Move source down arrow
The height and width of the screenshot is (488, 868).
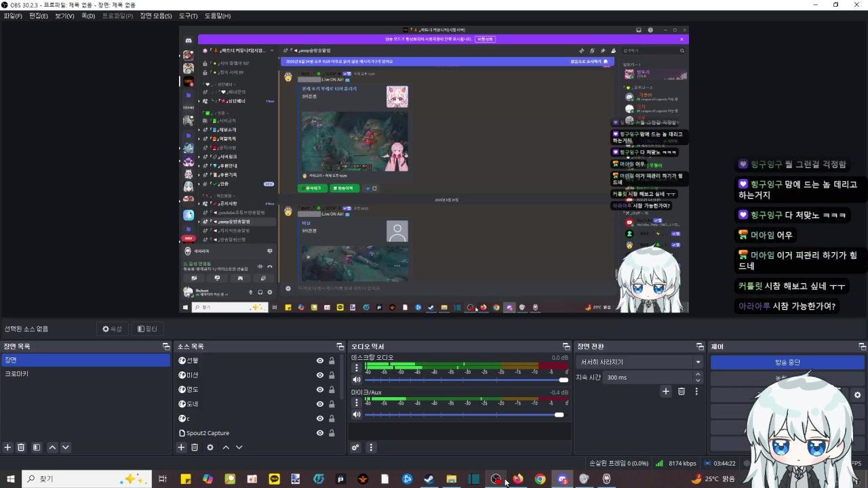(x=239, y=447)
